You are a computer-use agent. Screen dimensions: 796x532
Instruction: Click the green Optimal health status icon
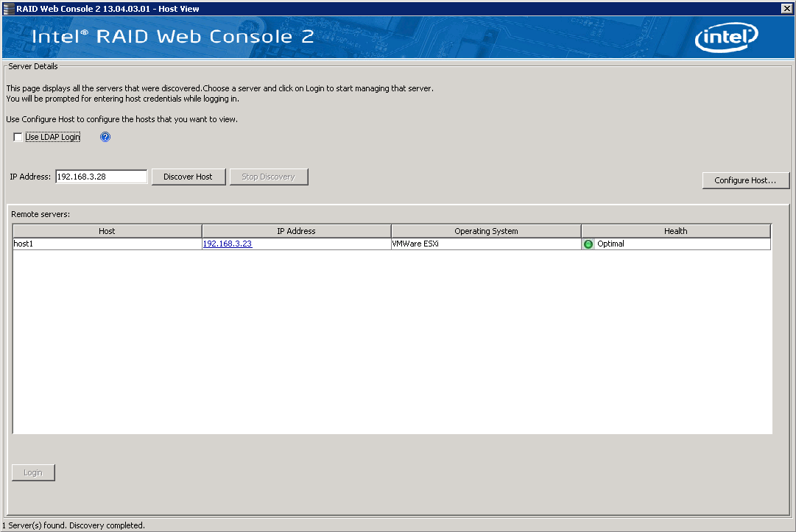click(x=588, y=244)
